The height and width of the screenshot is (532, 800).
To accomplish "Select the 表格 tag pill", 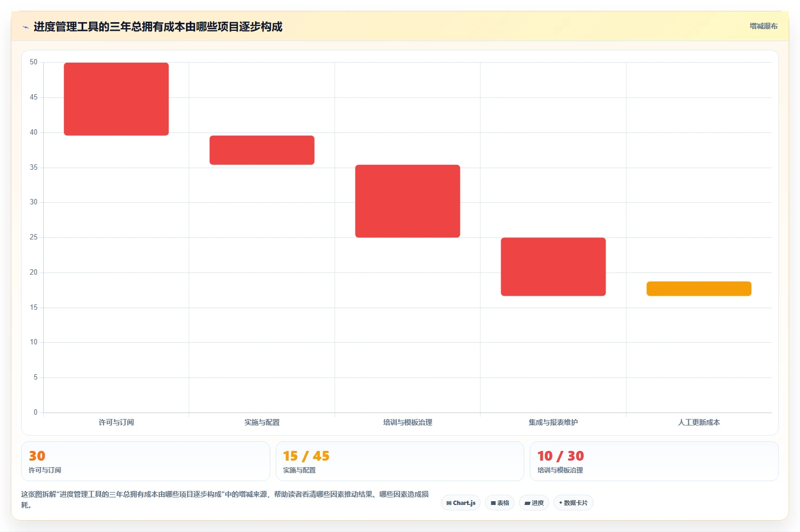I will [500, 503].
